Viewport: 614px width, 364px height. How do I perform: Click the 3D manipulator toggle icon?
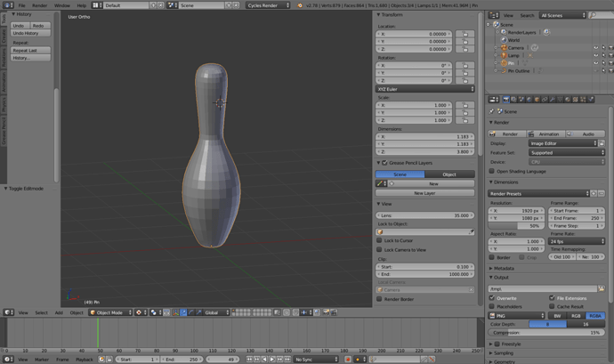coord(176,312)
